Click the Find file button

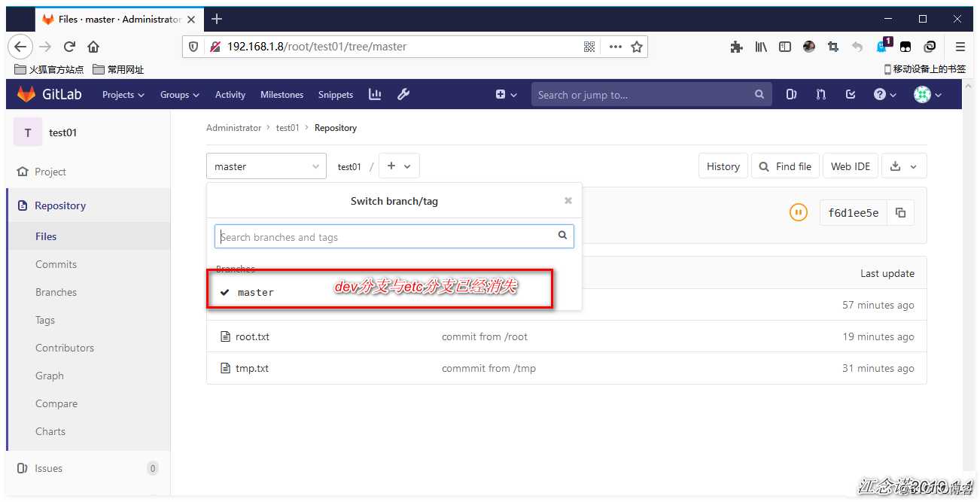tap(785, 166)
